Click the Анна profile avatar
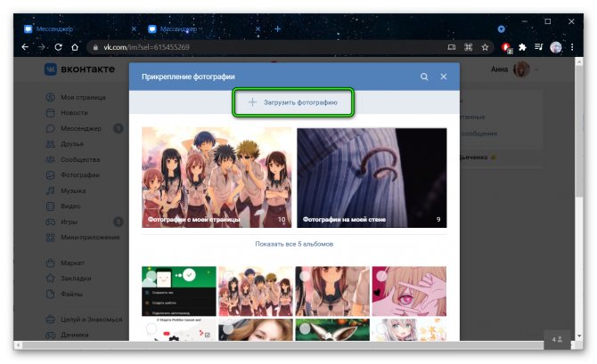The image size is (597, 364). click(x=521, y=69)
